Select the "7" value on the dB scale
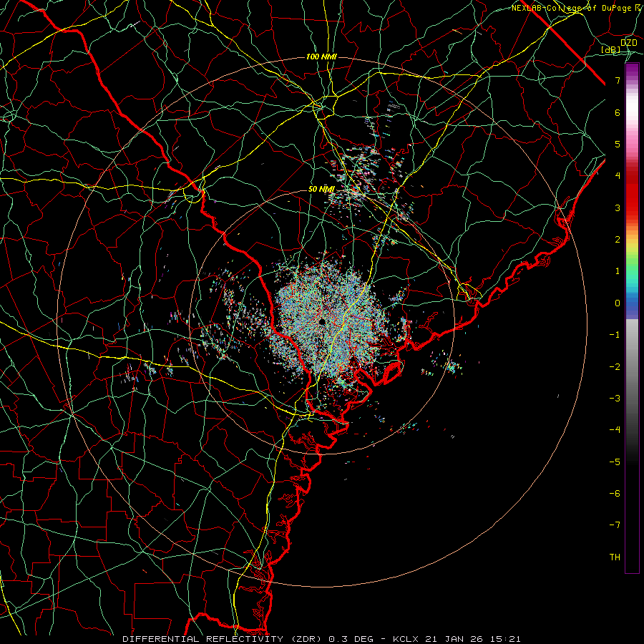 (618, 80)
